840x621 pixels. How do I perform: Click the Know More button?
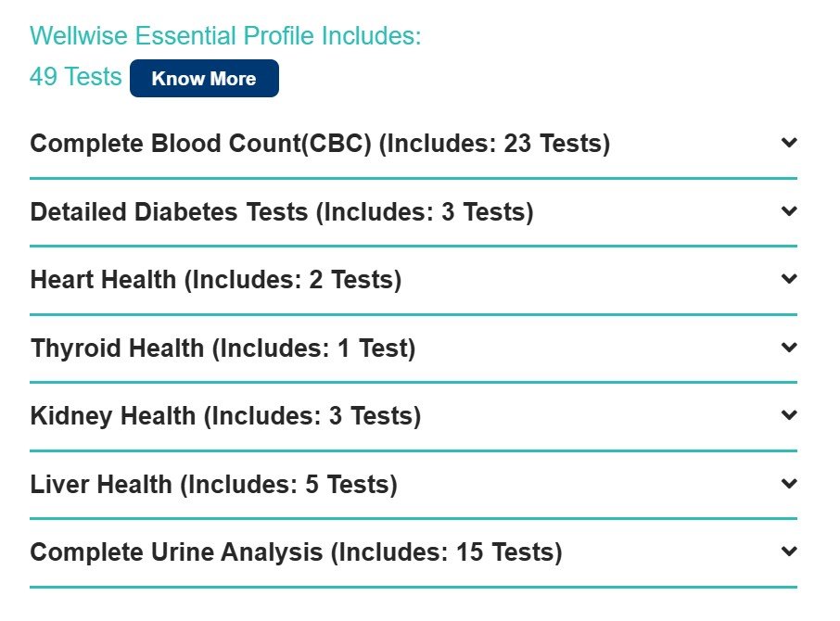click(204, 78)
